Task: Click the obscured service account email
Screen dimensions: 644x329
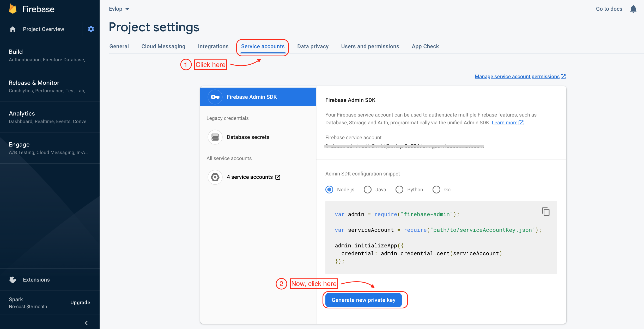Action: coord(404,146)
